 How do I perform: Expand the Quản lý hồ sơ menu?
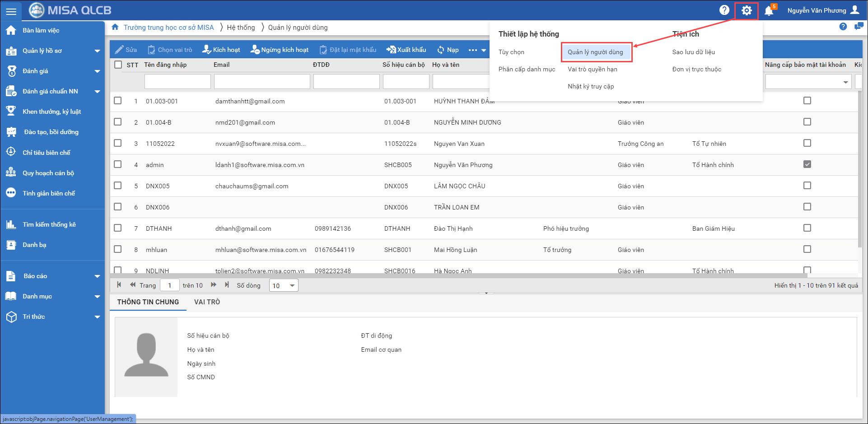pos(97,51)
